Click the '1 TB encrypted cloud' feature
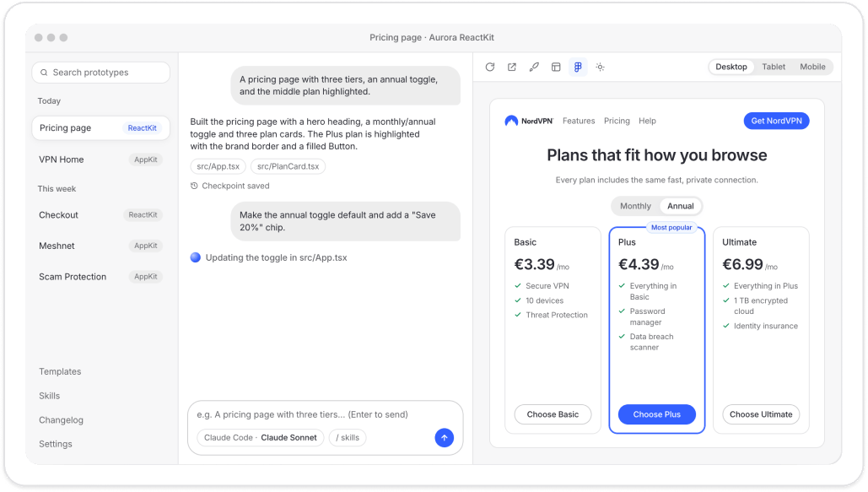Image resolution: width=868 pixels, height=492 pixels. coord(761,305)
